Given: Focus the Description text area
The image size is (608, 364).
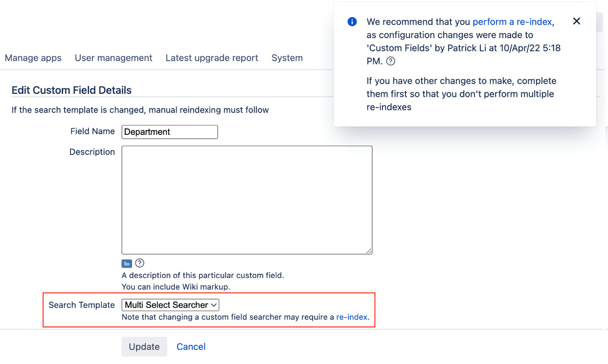Looking at the screenshot, I should pyautogui.click(x=247, y=199).
